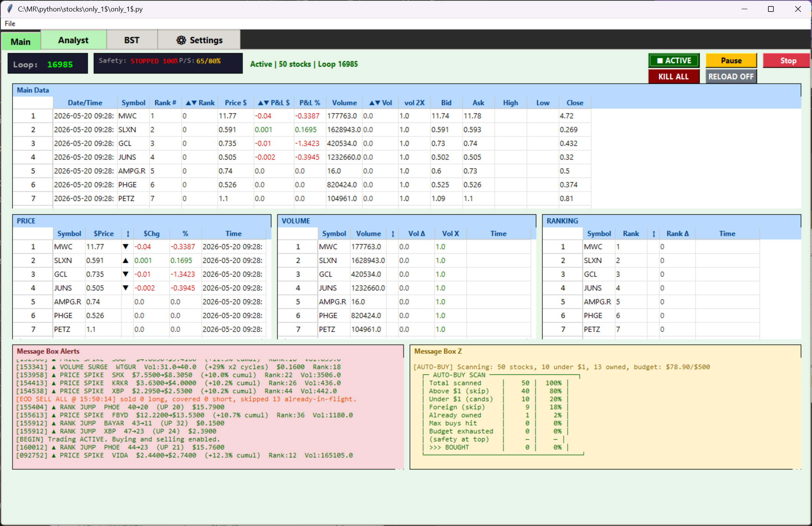The width and height of the screenshot is (812, 526).
Task: Click the VIDA price spike alert line
Action: coord(184,455)
